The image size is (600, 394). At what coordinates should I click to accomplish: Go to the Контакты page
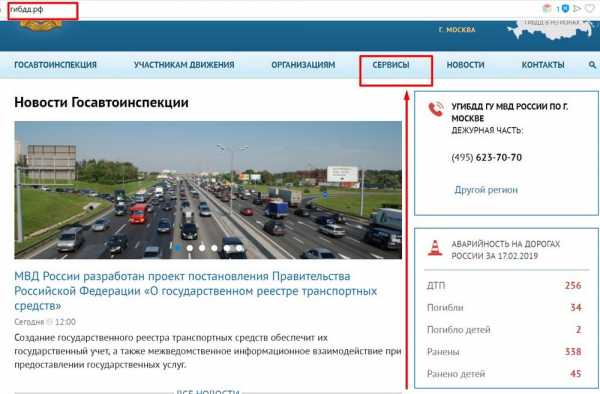click(543, 65)
